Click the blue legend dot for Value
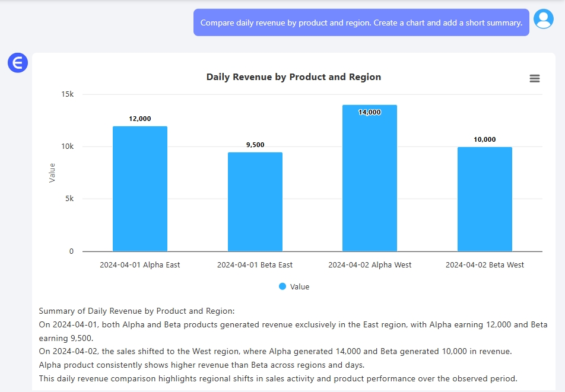The height and width of the screenshot is (392, 565). coord(282,286)
